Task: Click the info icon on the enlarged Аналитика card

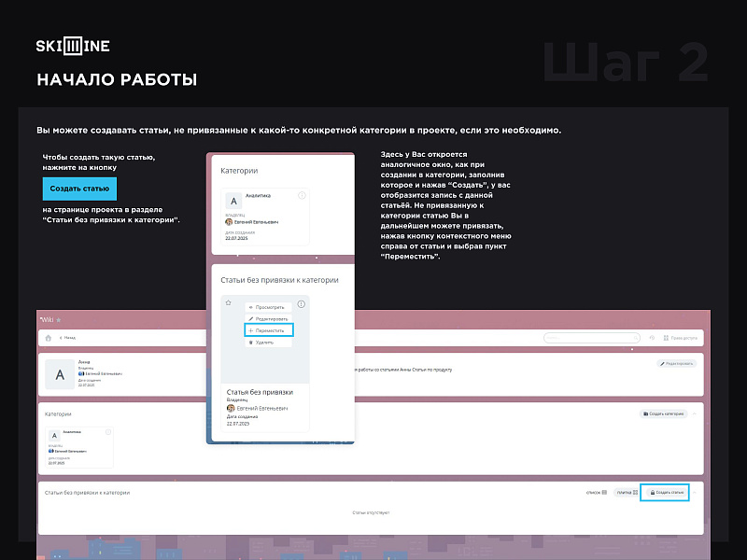Action: [302, 195]
